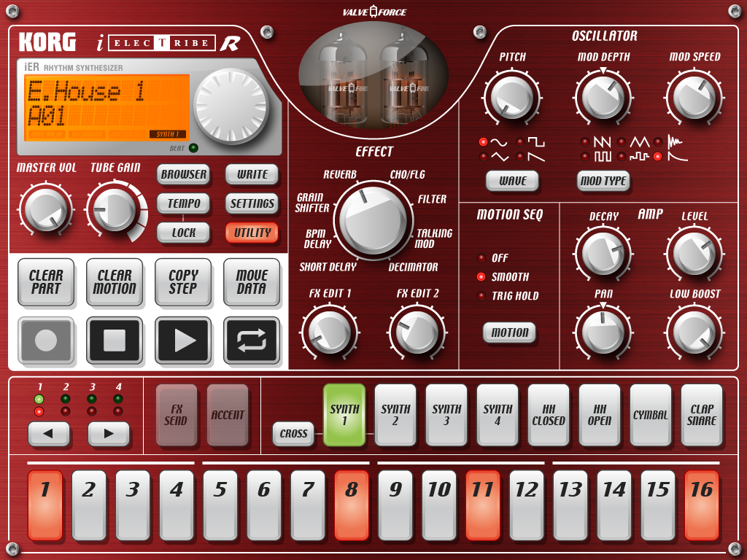Click the FX Edit 1 knob
Viewport: 747px width, 560px height.
(329, 332)
